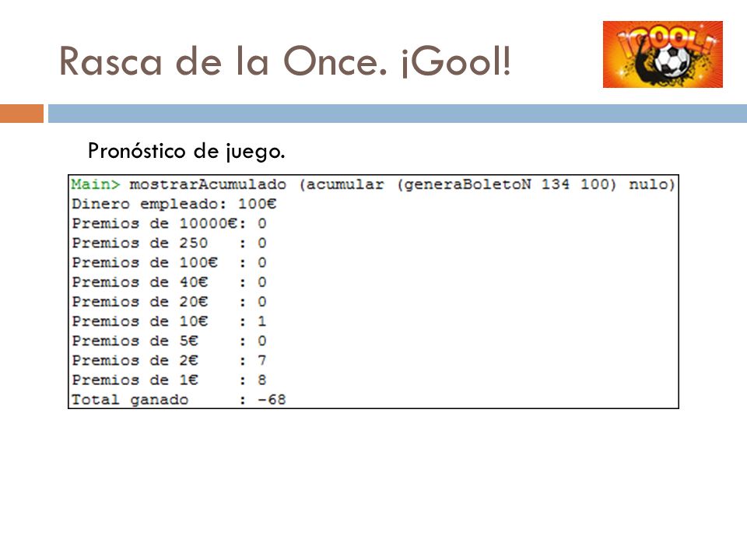Select the 'Premios de 20€ : 0' row
This screenshot has width=747, height=560.
(169, 302)
